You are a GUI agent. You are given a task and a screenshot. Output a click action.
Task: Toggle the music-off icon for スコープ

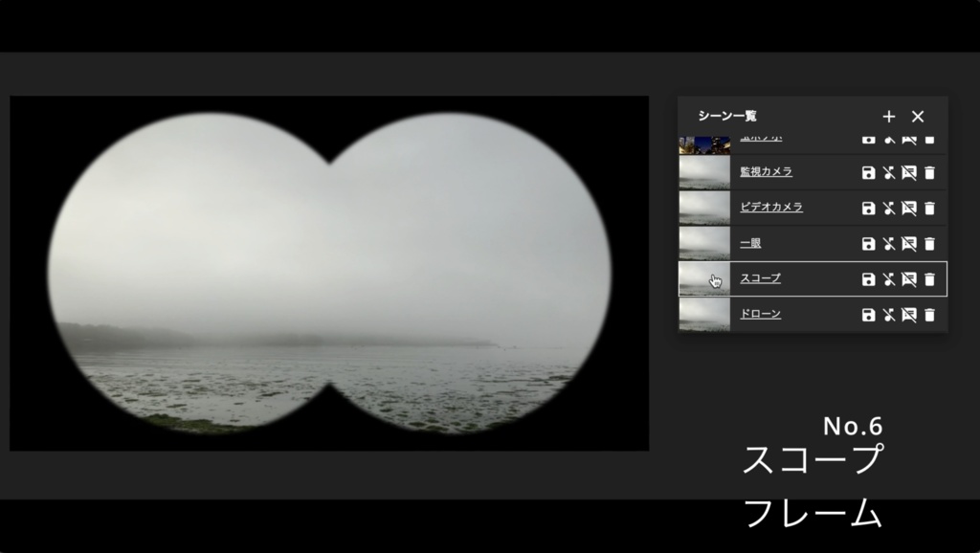(889, 279)
